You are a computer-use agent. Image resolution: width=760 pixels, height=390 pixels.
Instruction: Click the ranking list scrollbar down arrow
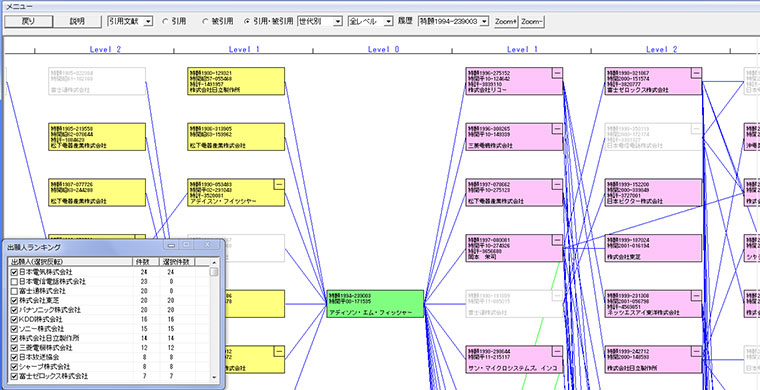(x=214, y=377)
